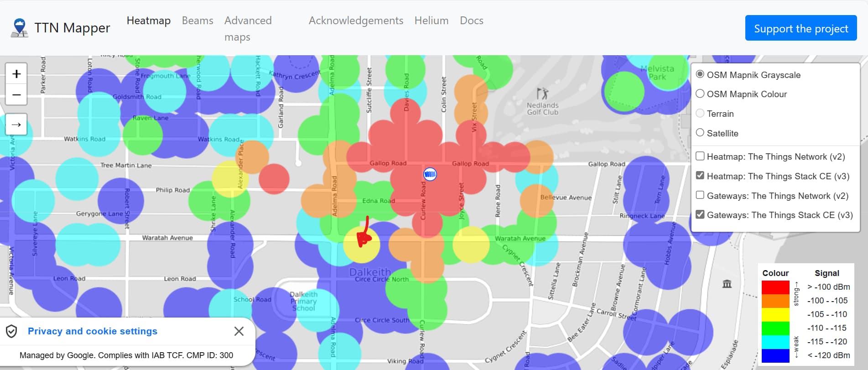Image resolution: width=868 pixels, height=370 pixels.
Task: Click the TTN Mapper brand title
Action: tap(73, 28)
